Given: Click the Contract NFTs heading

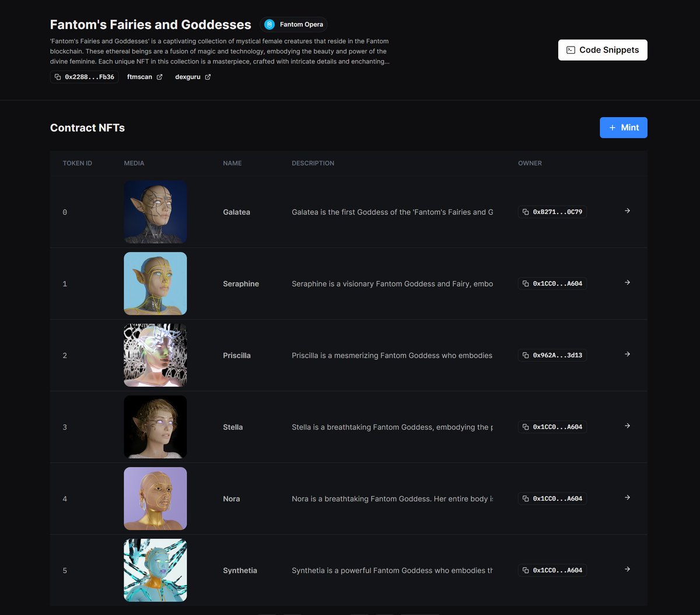Looking at the screenshot, I should tap(87, 128).
